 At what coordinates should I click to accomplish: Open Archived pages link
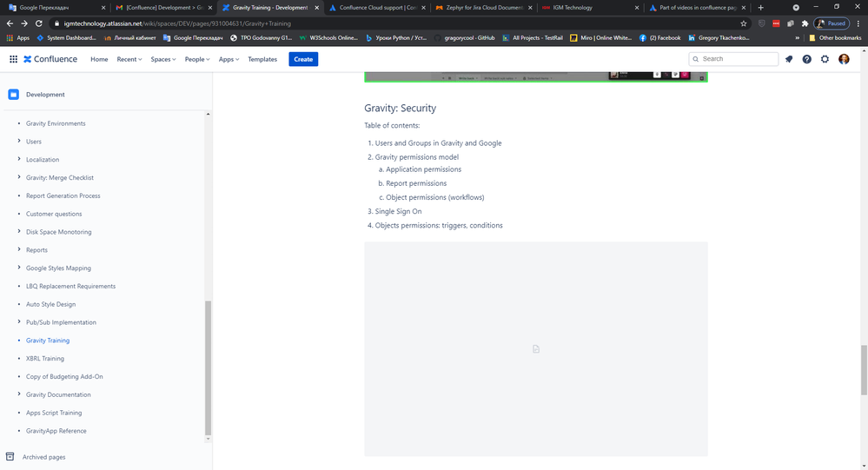pyautogui.click(x=43, y=457)
